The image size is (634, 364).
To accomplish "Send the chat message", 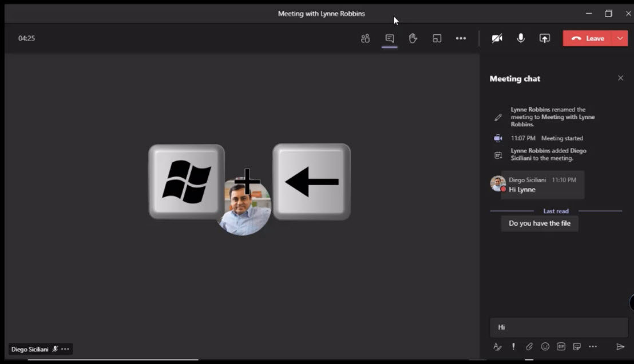I will pyautogui.click(x=620, y=346).
